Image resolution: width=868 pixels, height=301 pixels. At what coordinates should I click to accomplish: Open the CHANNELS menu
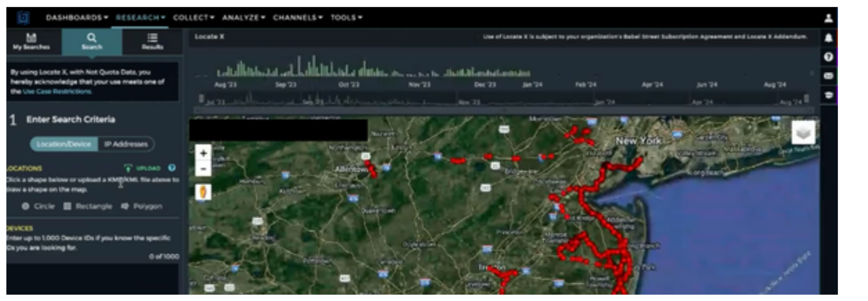tap(298, 17)
